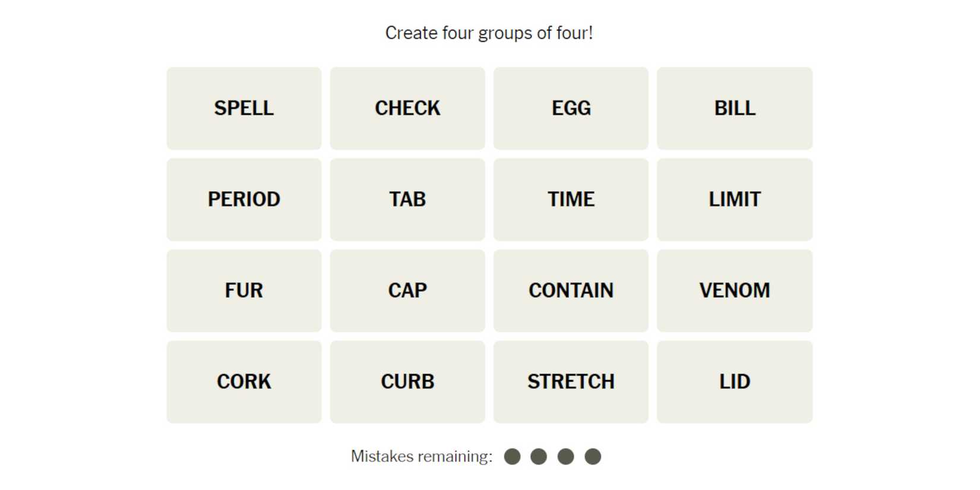Tap the TIME tile
980x490 pixels.
[x=571, y=200]
